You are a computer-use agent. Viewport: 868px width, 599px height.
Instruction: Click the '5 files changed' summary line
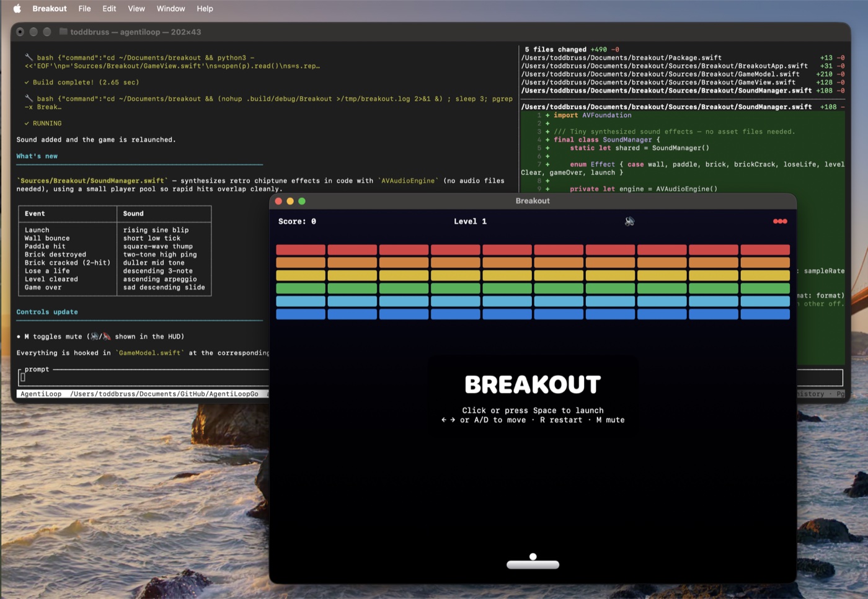coord(572,50)
